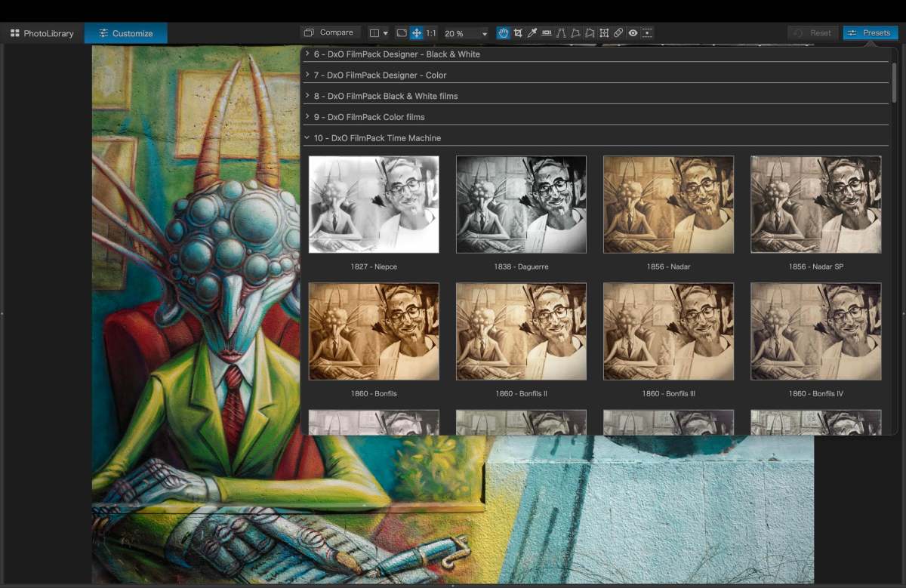906x588 pixels.
Task: Apply the 1860 - Bonfils III preset
Action: pyautogui.click(x=668, y=331)
